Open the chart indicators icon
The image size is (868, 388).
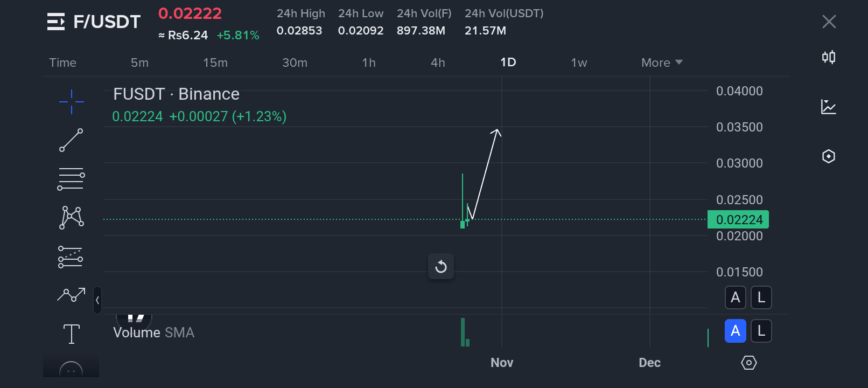click(x=829, y=107)
